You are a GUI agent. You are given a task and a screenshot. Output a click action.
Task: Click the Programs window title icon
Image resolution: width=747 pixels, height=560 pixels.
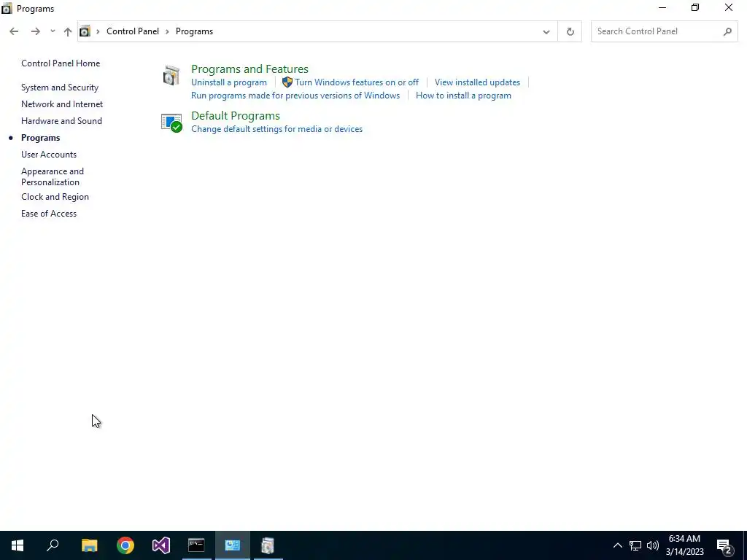click(x=7, y=9)
